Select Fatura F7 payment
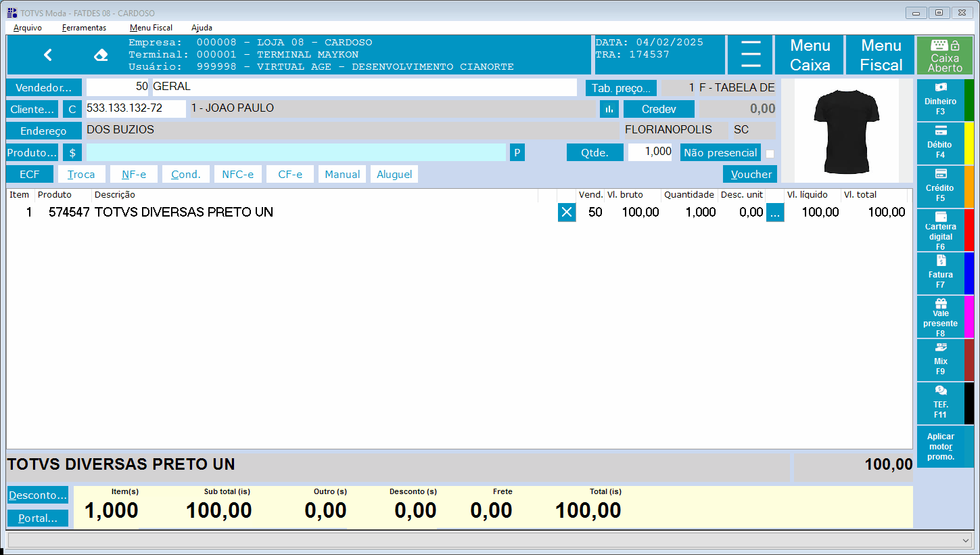The height and width of the screenshot is (555, 980). 941,273
